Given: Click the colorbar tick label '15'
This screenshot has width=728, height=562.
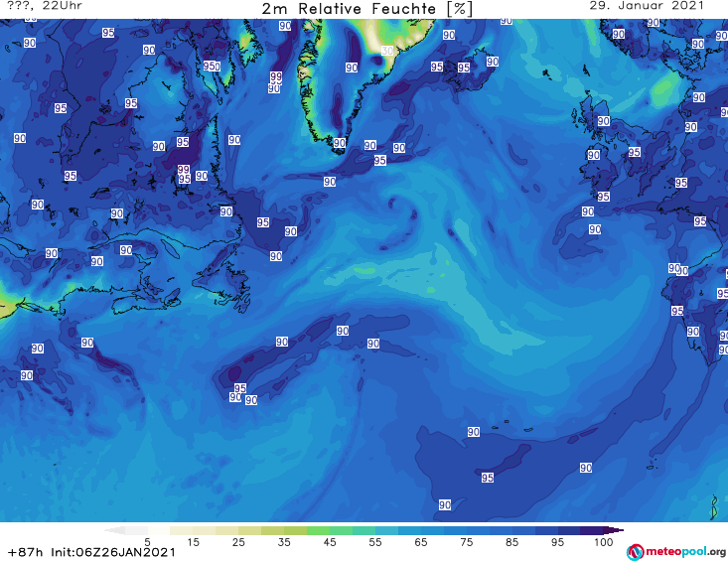Looking at the screenshot, I should pyautogui.click(x=193, y=542).
